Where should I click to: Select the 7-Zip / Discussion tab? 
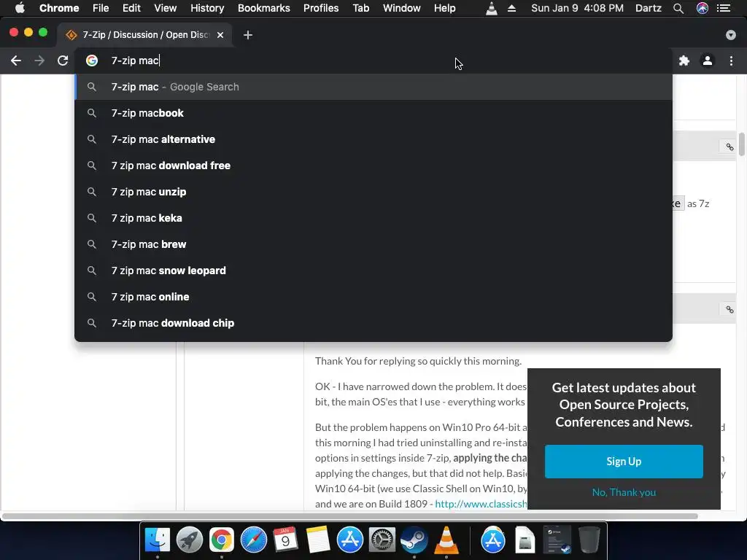pyautogui.click(x=145, y=35)
